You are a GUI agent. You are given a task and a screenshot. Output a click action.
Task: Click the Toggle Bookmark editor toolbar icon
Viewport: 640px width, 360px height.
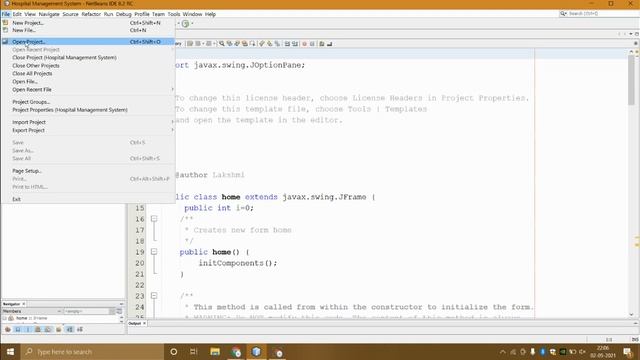(x=277, y=44)
